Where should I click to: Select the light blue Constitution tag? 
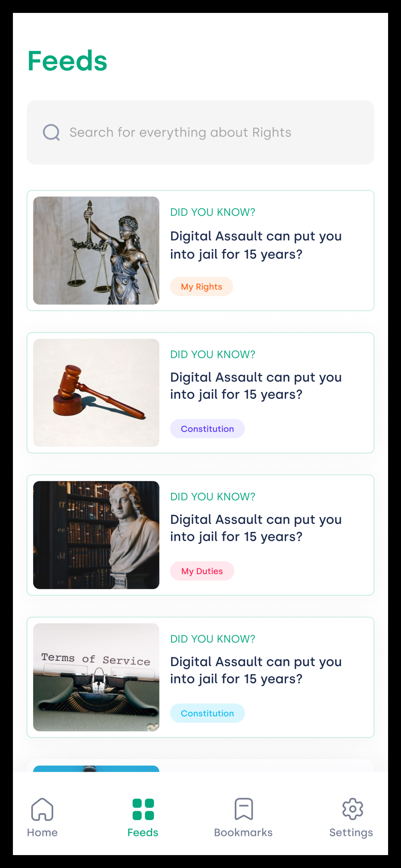click(x=207, y=713)
